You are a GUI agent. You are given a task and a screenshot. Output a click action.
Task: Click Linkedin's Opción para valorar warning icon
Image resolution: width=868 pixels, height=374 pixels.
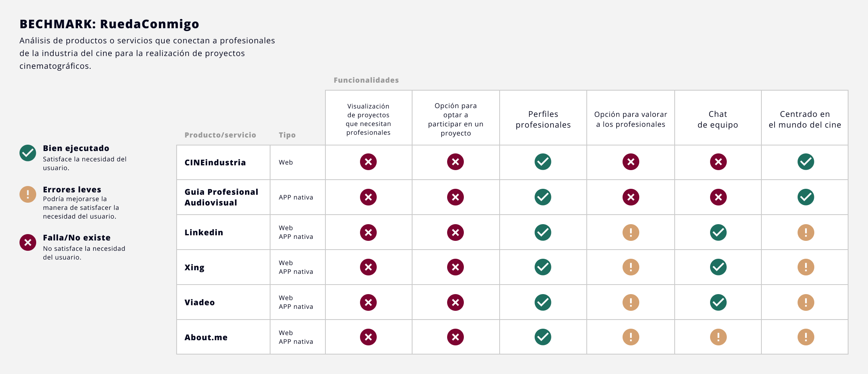(x=631, y=233)
